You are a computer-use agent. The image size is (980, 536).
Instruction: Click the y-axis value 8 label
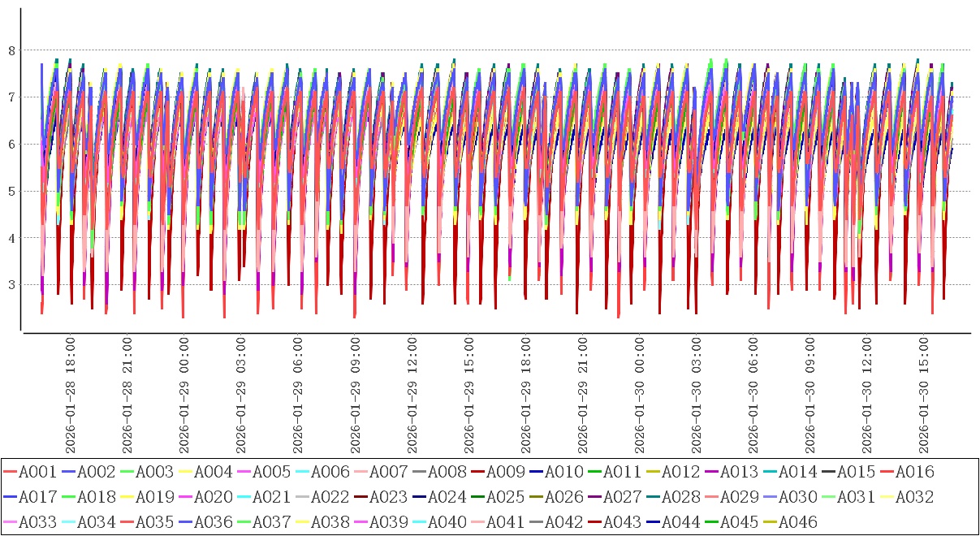point(11,50)
